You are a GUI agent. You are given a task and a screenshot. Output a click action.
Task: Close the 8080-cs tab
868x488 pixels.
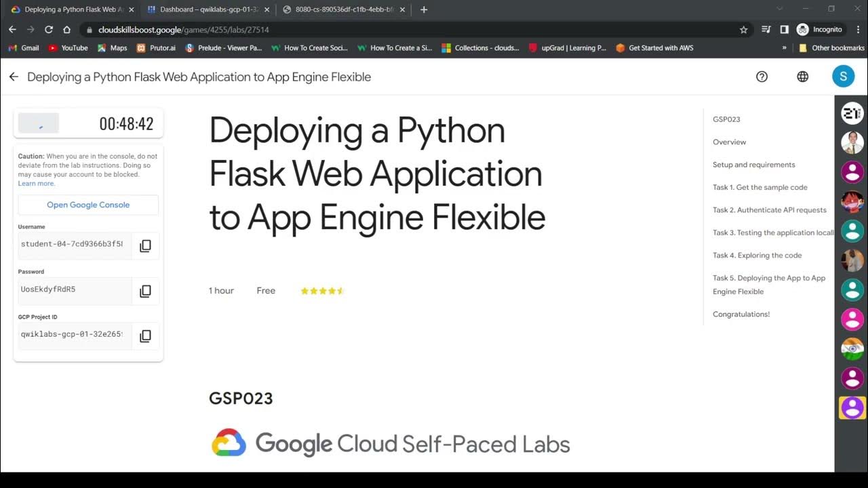403,9
